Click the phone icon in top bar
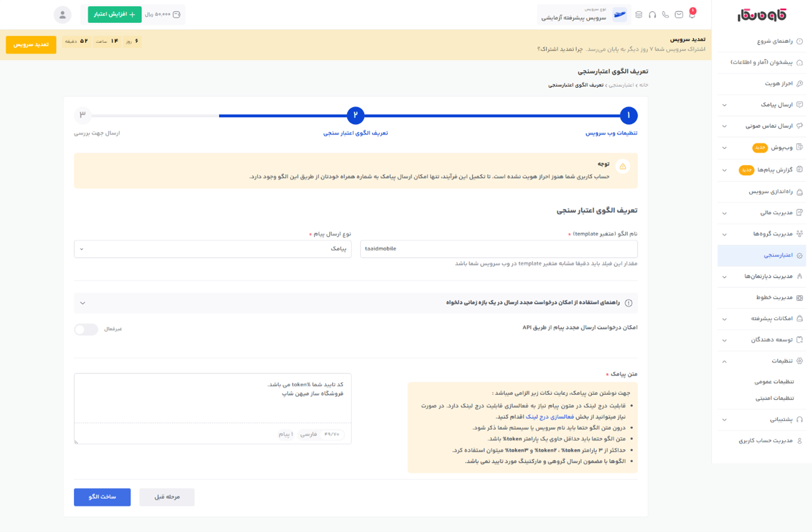This screenshot has height=532, width=812. pos(665,15)
